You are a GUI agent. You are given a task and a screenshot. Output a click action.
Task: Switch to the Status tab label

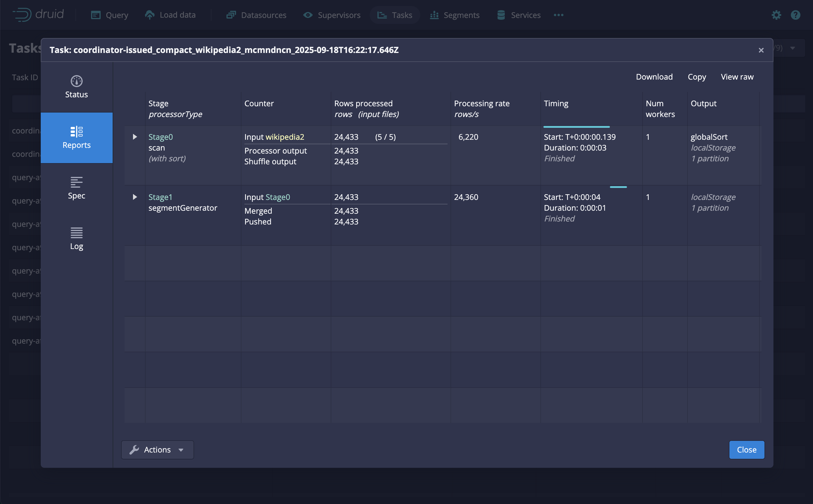(x=77, y=94)
